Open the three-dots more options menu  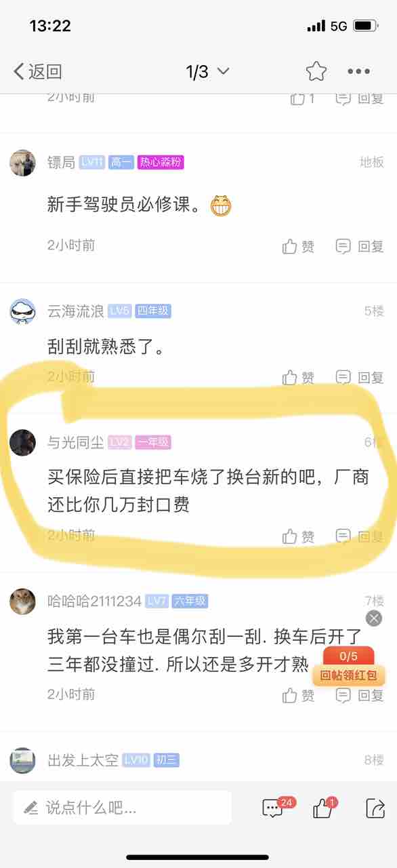(358, 71)
